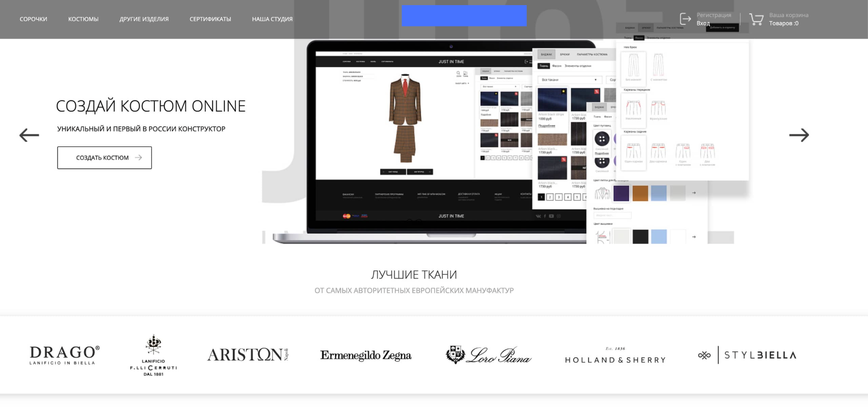
Task: Go to previous slide with left arrow
Action: tap(29, 135)
